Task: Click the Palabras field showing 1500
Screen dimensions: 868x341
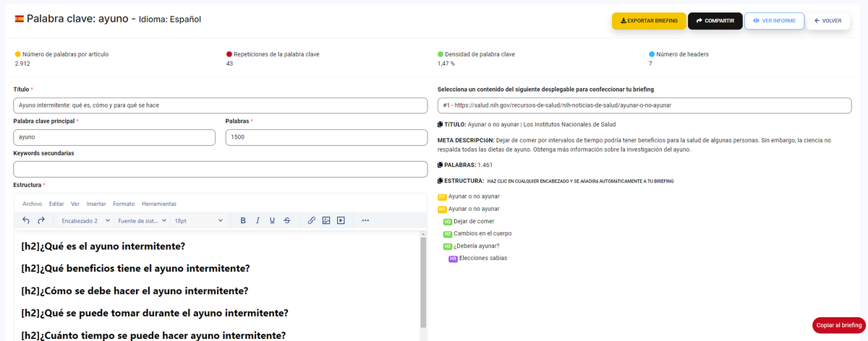Action: pyautogui.click(x=326, y=137)
